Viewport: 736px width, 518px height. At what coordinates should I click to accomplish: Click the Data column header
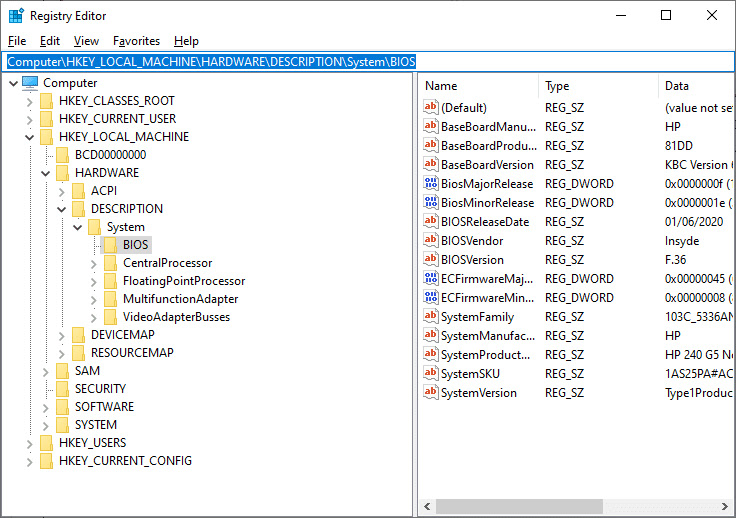point(697,86)
